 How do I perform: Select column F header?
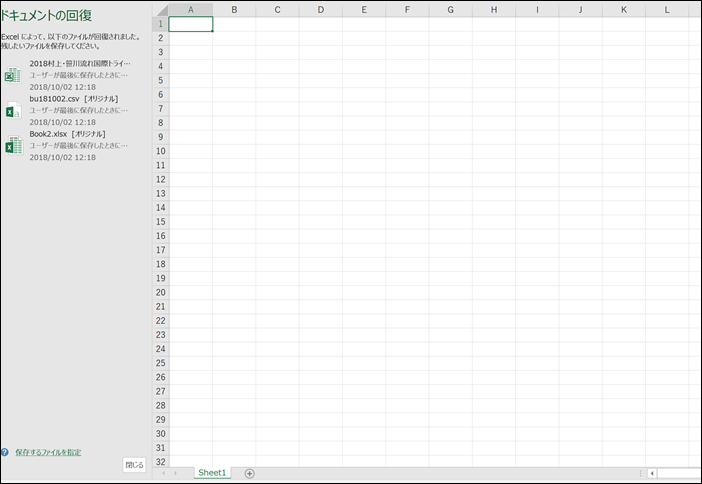(407, 10)
